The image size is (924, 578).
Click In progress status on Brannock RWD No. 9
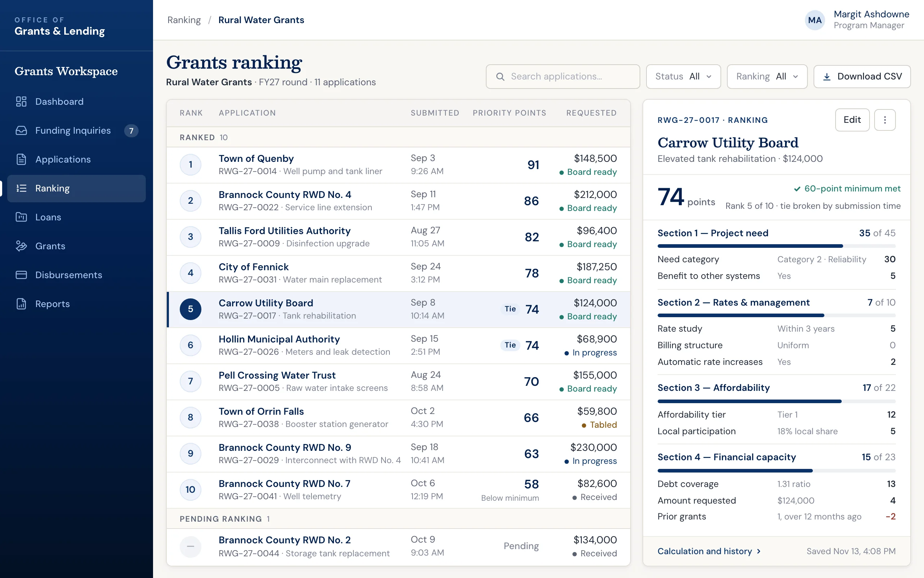[590, 461]
